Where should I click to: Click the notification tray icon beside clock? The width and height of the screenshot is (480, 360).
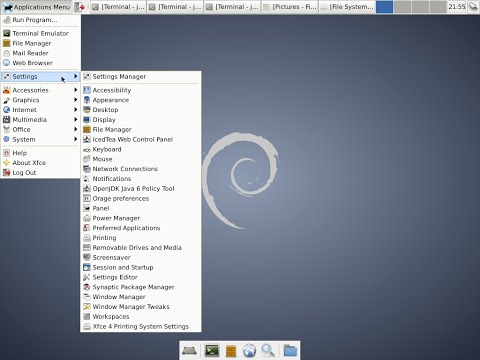[x=473, y=7]
